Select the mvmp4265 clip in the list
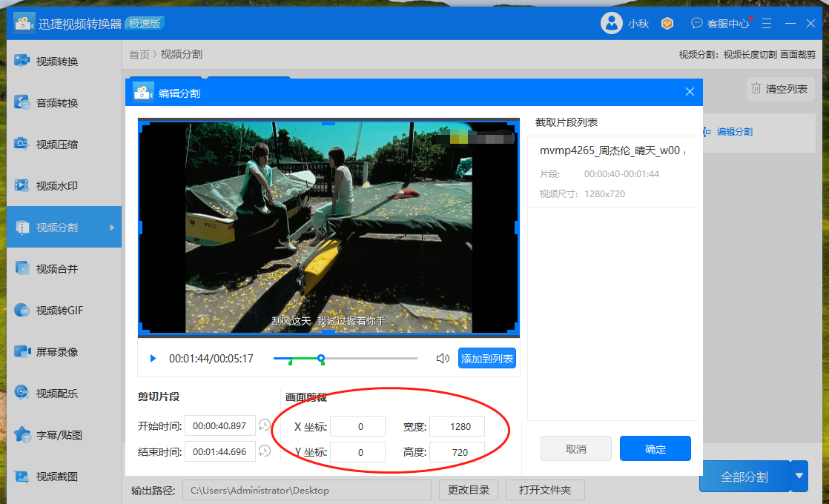This screenshot has height=504, width=829. pos(612,172)
